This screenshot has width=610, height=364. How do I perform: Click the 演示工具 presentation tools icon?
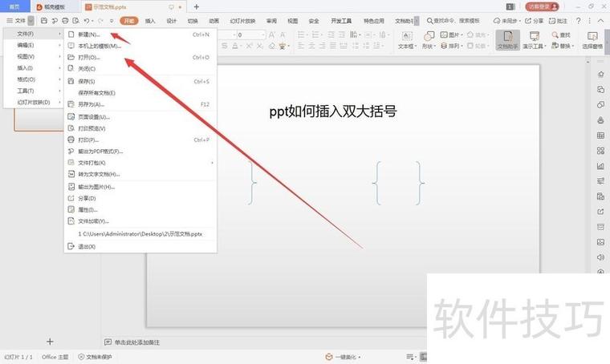click(x=535, y=36)
